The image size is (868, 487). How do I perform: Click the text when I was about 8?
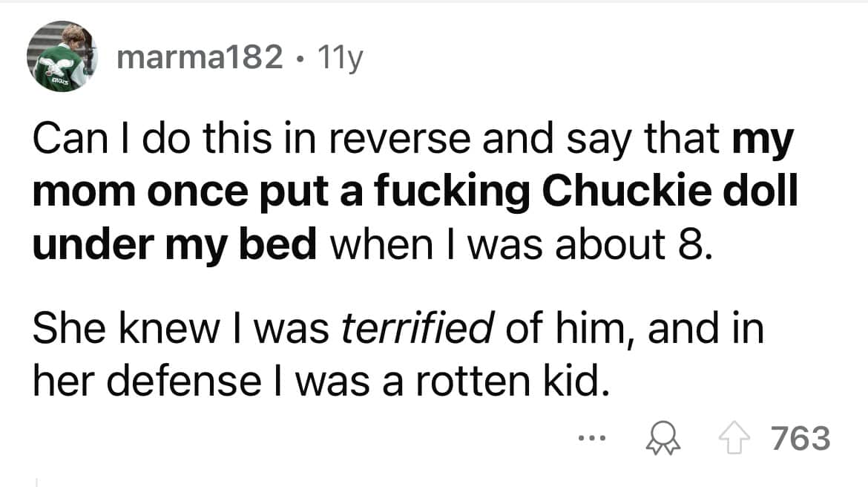pyautogui.click(x=520, y=245)
